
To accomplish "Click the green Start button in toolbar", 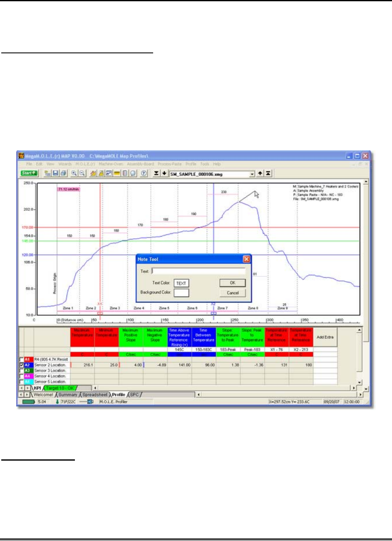I will 29,173.
